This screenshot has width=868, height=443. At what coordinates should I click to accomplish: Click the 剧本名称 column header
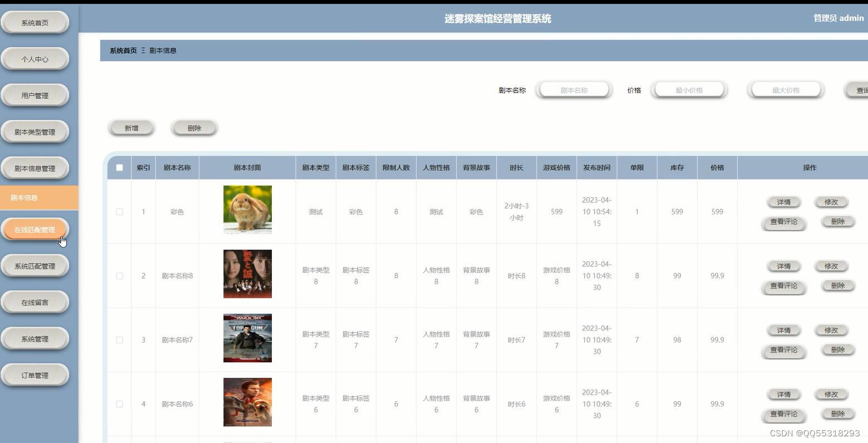[177, 168]
